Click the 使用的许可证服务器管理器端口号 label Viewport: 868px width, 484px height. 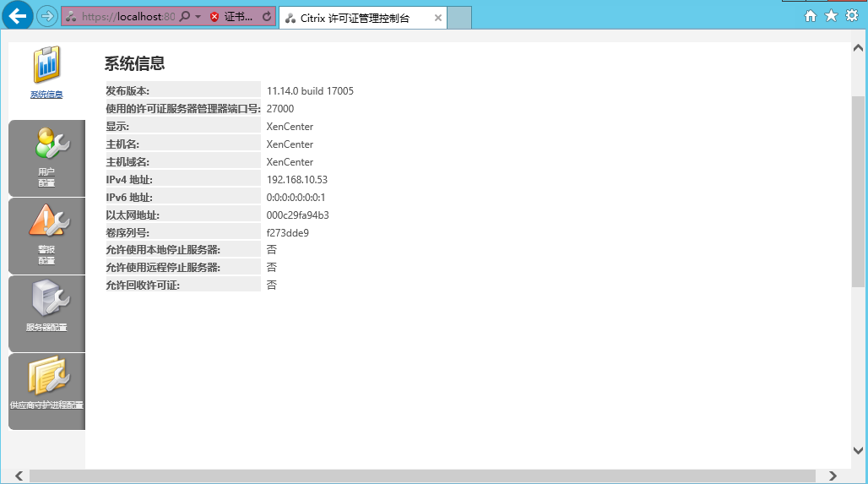coord(183,108)
